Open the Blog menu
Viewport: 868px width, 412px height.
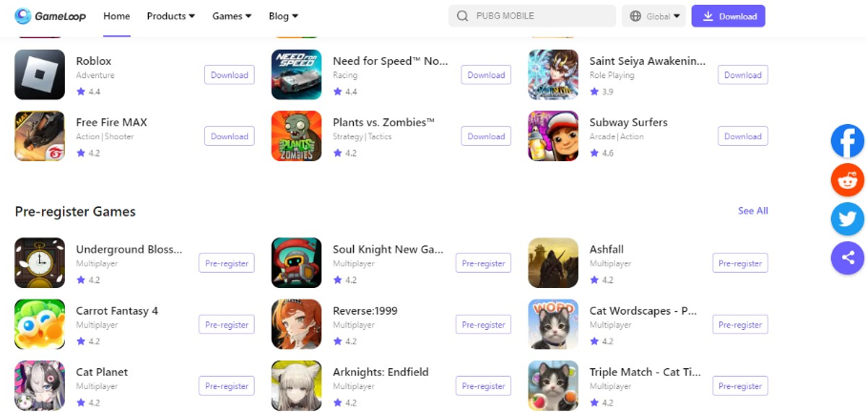(x=283, y=16)
